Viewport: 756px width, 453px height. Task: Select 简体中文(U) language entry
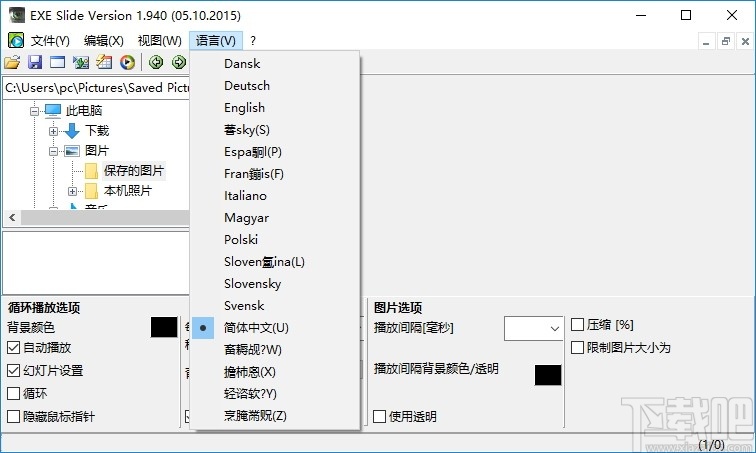coord(275,328)
